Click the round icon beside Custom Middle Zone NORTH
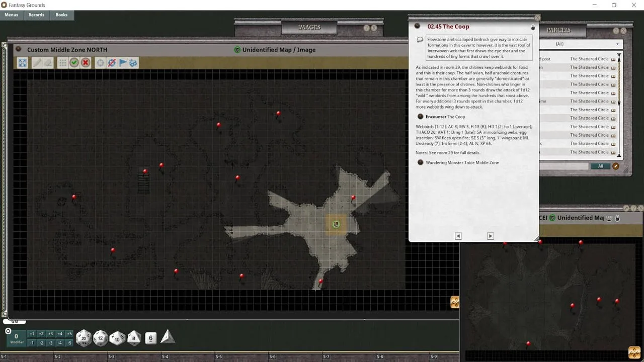 19,49
